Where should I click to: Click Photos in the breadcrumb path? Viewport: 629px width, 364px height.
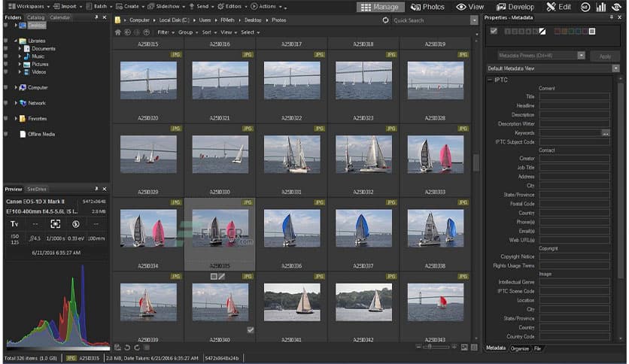tap(279, 20)
